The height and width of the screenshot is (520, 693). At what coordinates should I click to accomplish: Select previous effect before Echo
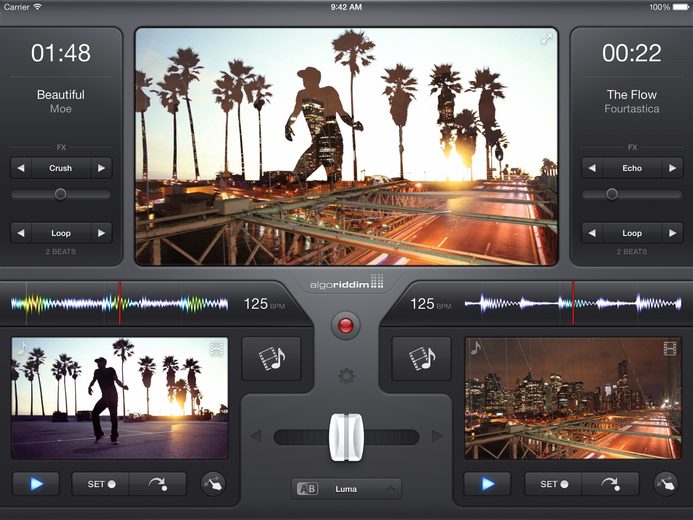click(x=592, y=168)
